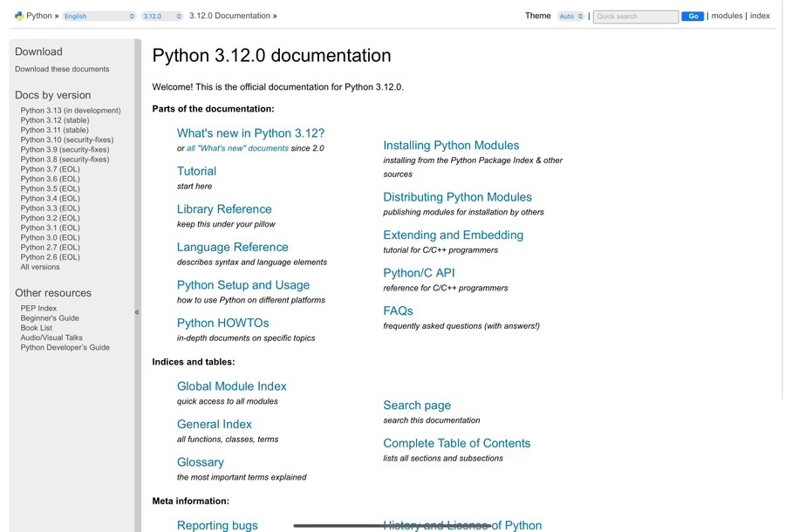Open the Python/C API link

(419, 273)
